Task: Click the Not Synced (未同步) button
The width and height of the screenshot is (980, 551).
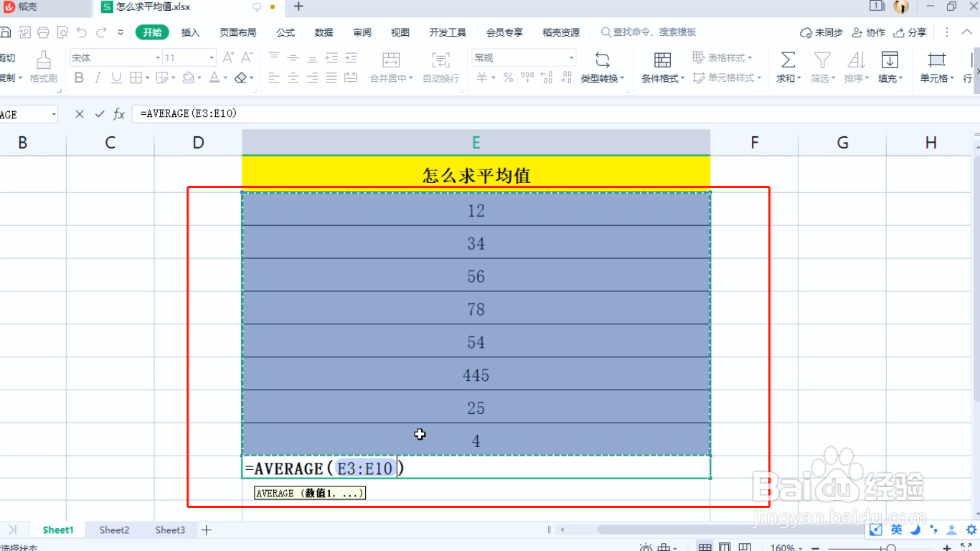Action: (821, 32)
